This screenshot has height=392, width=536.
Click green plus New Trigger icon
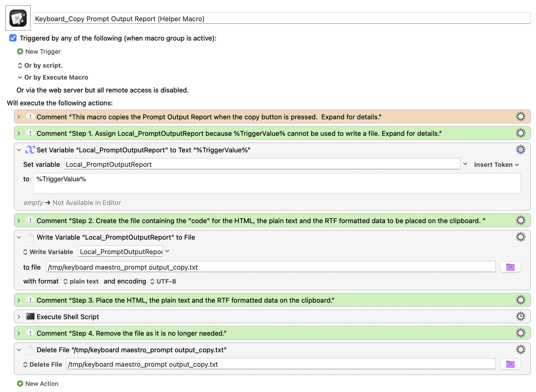pyautogui.click(x=20, y=51)
